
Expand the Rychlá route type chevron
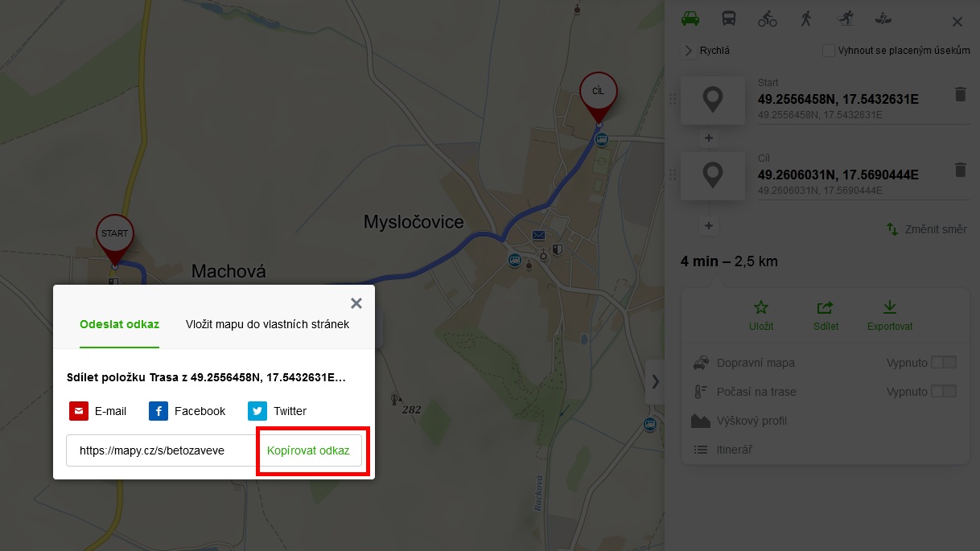point(688,51)
